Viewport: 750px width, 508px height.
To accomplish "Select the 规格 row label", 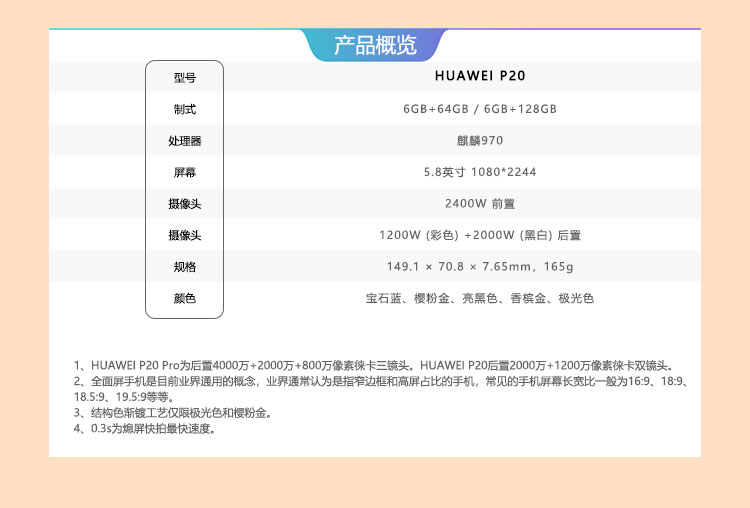I will pos(185,267).
